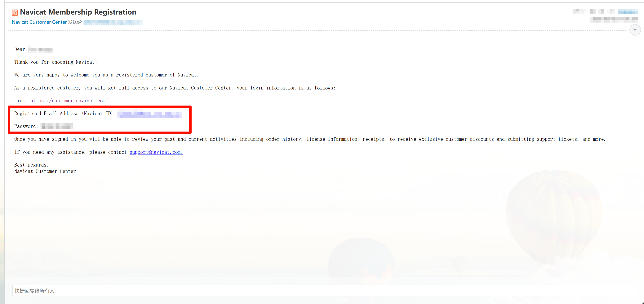Click the 'Registered Email Address (Navicat ID):' label
The image size is (644, 304).
(x=65, y=114)
